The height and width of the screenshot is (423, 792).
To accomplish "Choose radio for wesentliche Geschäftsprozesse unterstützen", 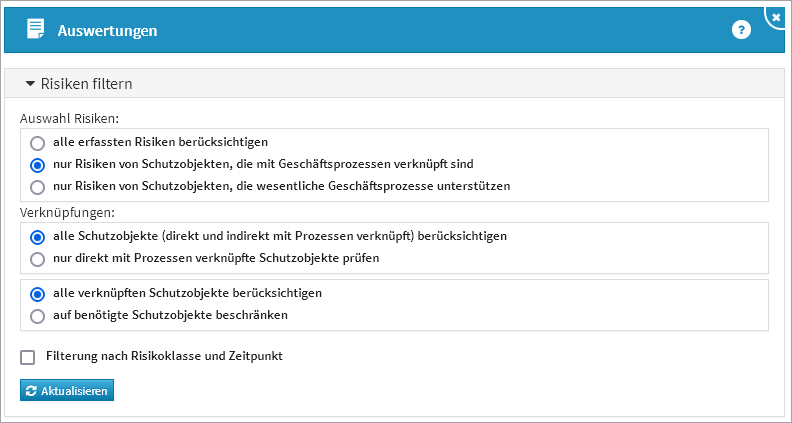I will coord(38,186).
